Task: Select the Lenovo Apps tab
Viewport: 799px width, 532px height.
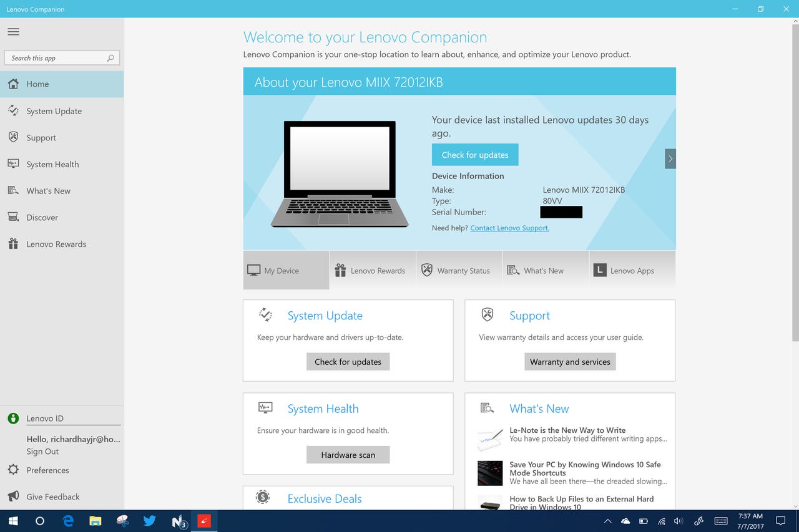Action: click(632, 270)
